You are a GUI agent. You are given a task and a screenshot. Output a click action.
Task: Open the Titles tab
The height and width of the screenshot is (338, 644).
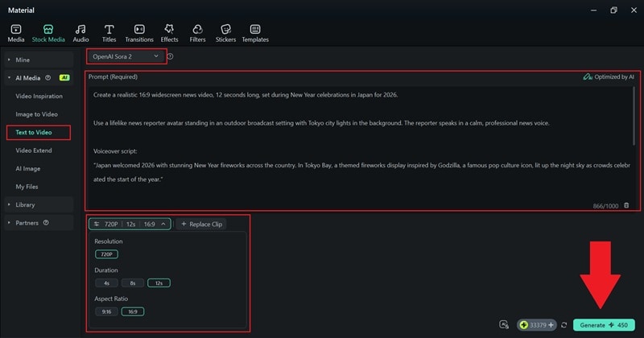tap(109, 33)
